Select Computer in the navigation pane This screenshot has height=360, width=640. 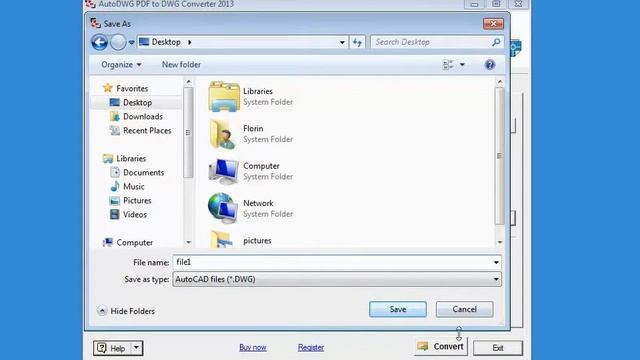[x=134, y=242]
